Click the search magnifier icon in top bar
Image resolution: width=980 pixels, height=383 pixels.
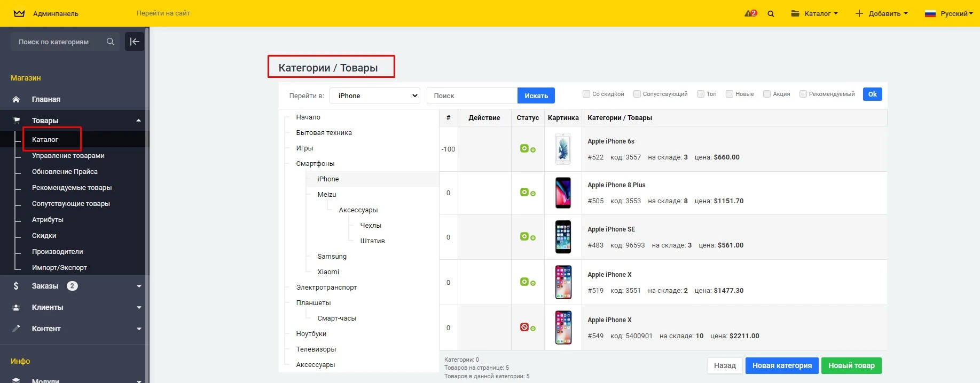click(771, 14)
